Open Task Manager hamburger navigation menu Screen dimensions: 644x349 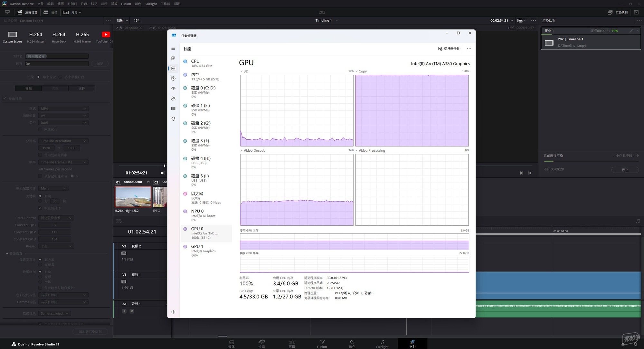coord(173,48)
